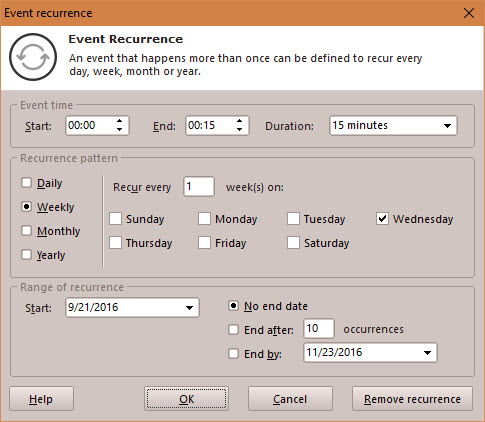The height and width of the screenshot is (422, 485).
Task: Enable the Saturday checkbox
Action: click(293, 243)
